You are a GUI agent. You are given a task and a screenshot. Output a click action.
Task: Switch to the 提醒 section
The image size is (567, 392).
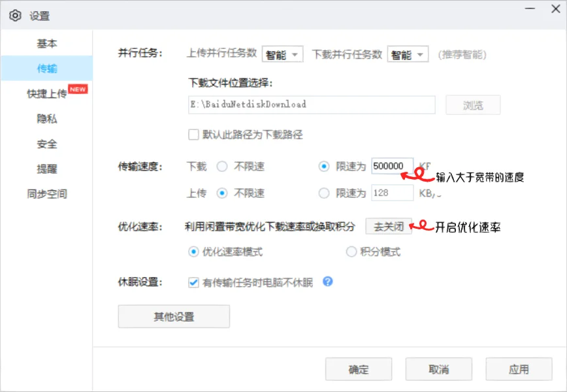[46, 169]
